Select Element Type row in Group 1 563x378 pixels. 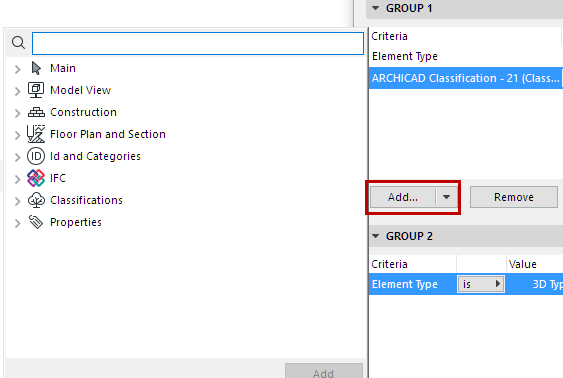466,56
